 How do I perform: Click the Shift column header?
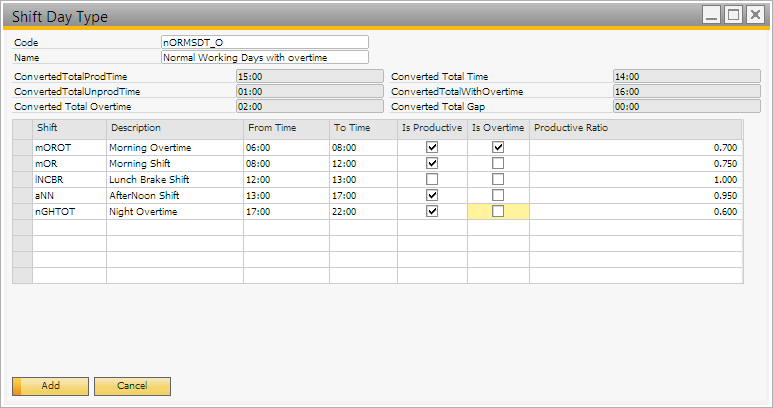point(69,128)
